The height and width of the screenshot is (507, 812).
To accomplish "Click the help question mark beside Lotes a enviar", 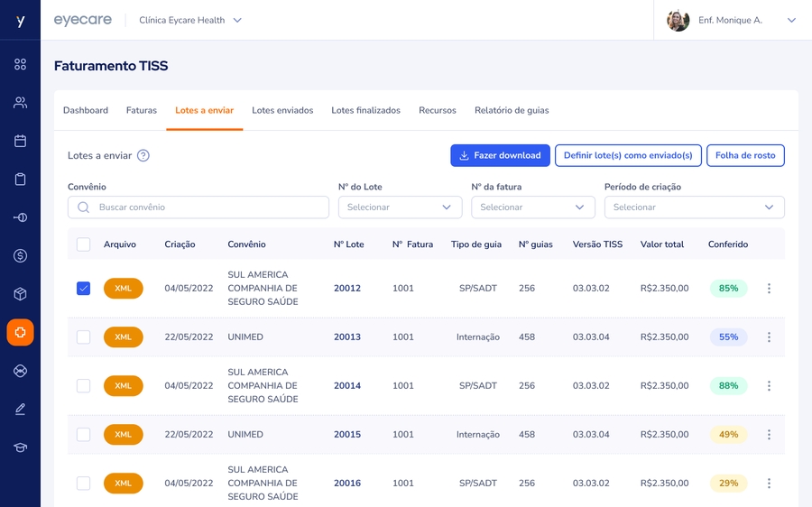I will click(143, 155).
